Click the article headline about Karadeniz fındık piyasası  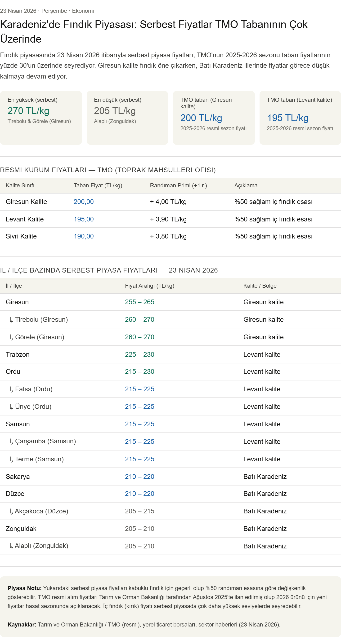click(x=154, y=31)
